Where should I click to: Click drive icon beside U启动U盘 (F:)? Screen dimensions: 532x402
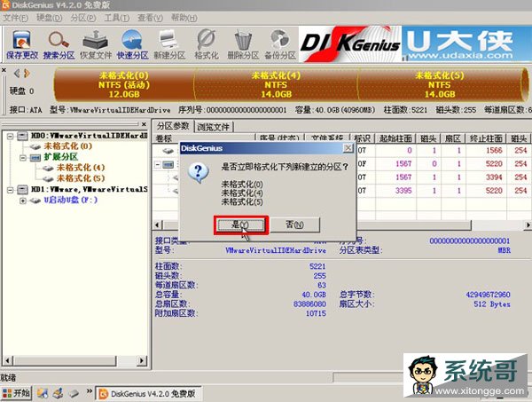(x=35, y=201)
